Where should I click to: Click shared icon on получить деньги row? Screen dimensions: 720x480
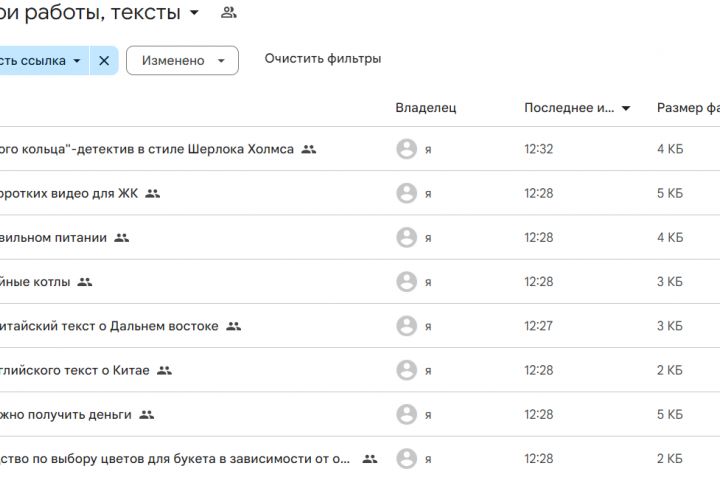click(x=147, y=414)
